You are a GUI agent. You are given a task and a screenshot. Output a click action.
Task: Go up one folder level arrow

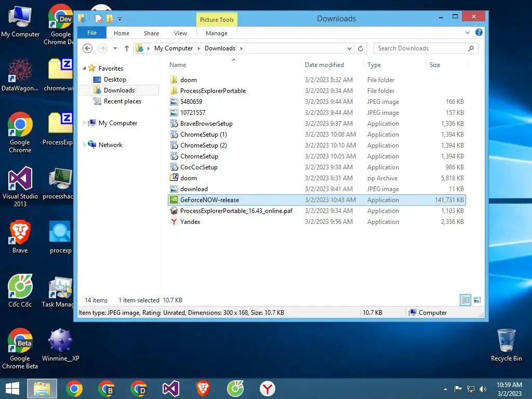[x=127, y=48]
